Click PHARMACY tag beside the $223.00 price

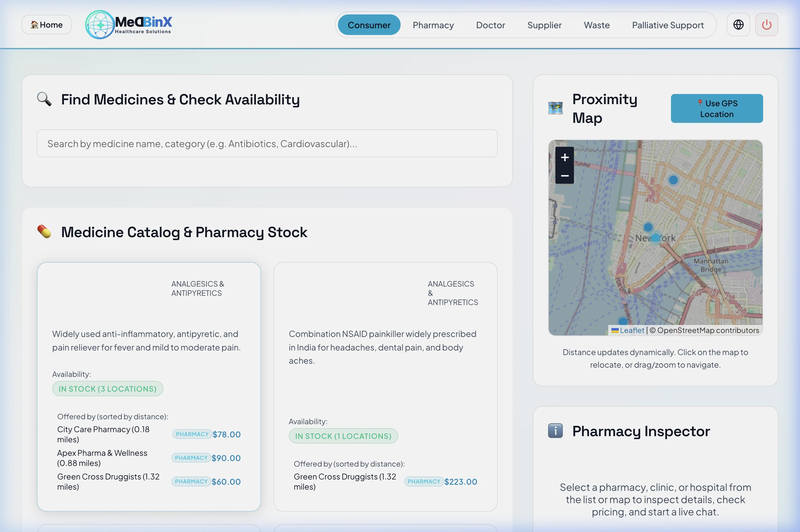point(424,481)
